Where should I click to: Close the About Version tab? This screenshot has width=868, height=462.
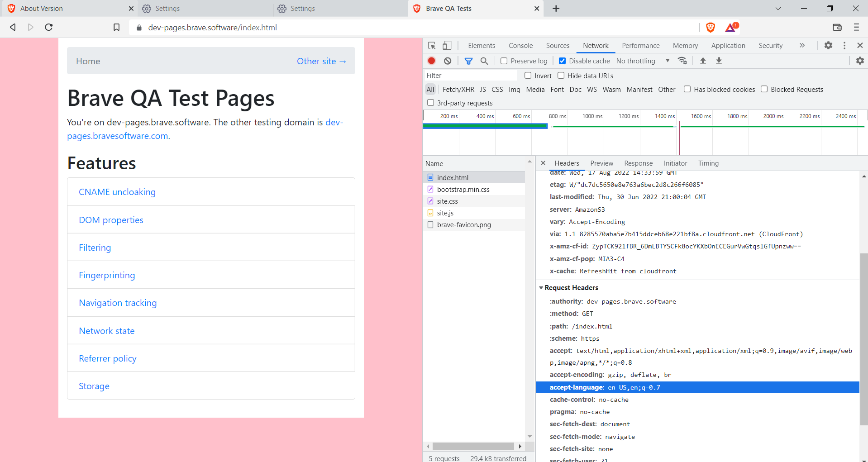click(x=131, y=9)
